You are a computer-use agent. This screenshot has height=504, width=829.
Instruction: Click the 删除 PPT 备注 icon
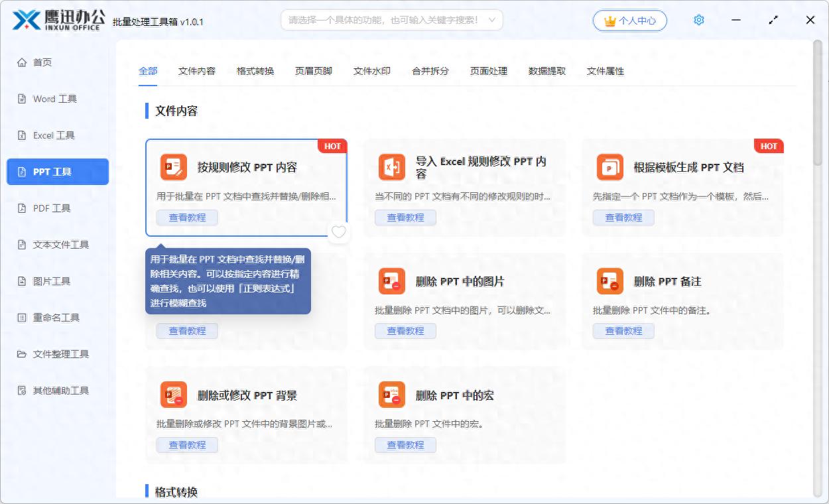click(609, 281)
